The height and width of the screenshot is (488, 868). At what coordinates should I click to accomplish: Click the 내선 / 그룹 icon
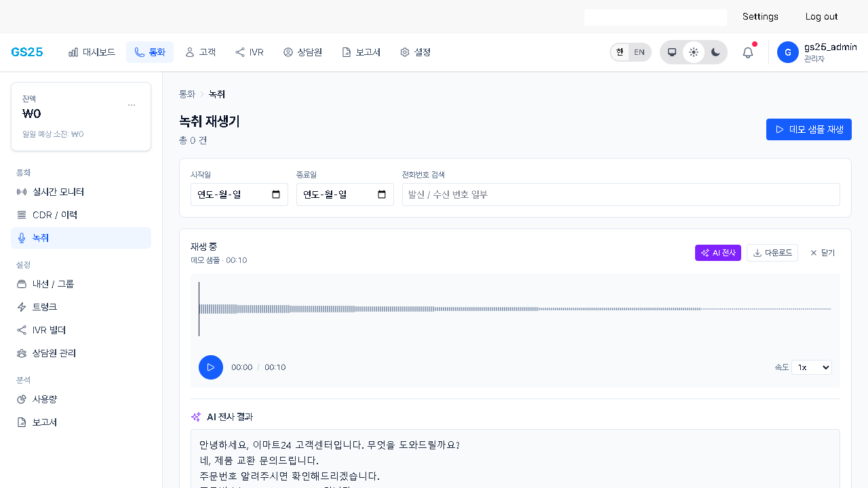(22, 284)
